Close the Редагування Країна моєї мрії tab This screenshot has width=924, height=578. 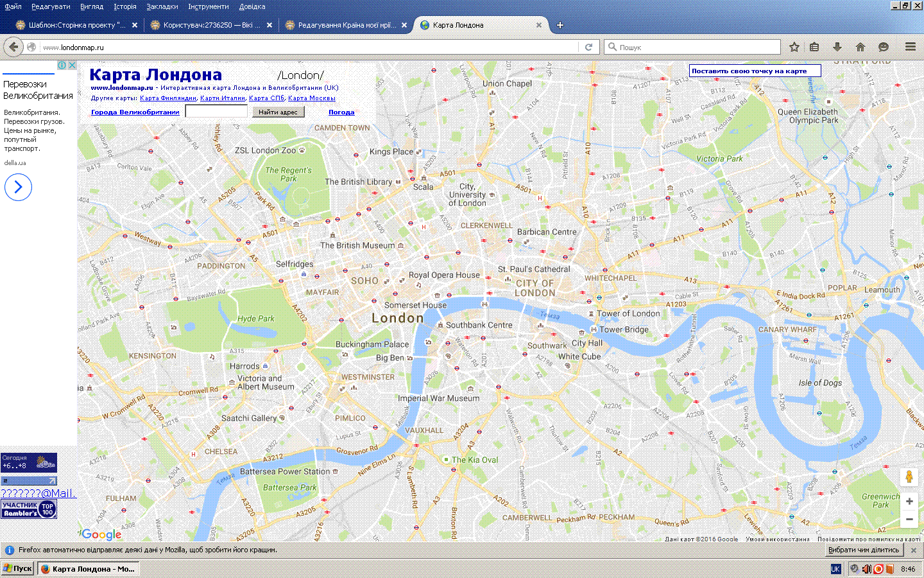pyautogui.click(x=404, y=25)
